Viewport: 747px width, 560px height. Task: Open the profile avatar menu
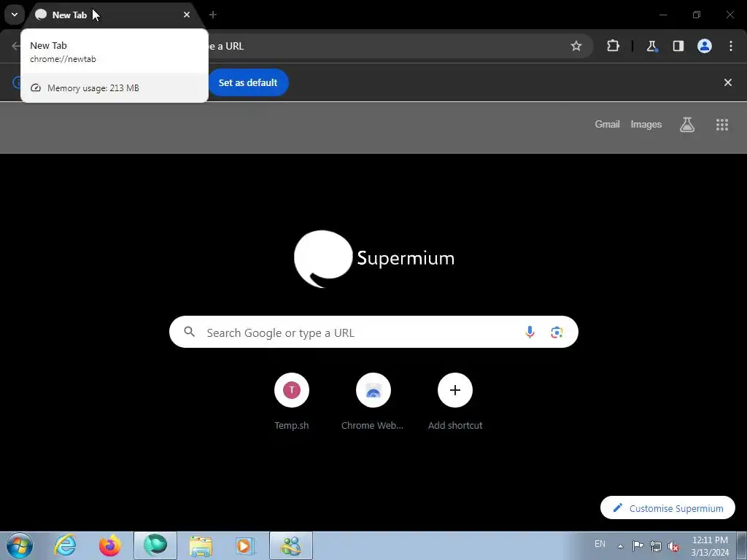(x=705, y=46)
